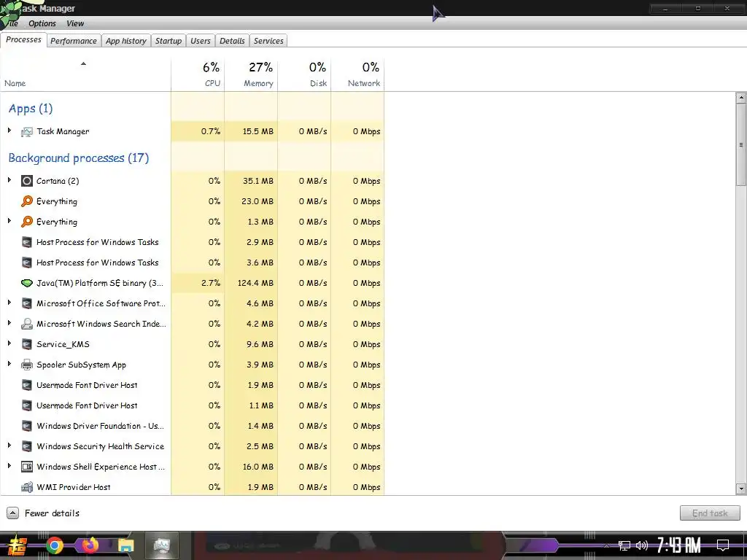
Task: Expand Windows Security Health Service row
Action: point(9,446)
